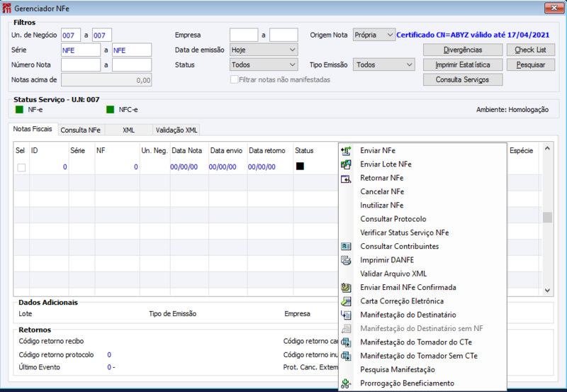The image size is (567, 392).
Task: Choose Cancelar NFe from the context menu
Action: [x=382, y=191]
